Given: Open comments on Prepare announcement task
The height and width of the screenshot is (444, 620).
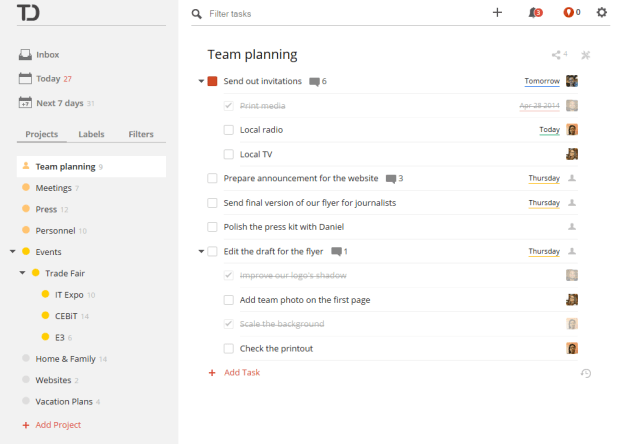Looking at the screenshot, I should point(391,179).
